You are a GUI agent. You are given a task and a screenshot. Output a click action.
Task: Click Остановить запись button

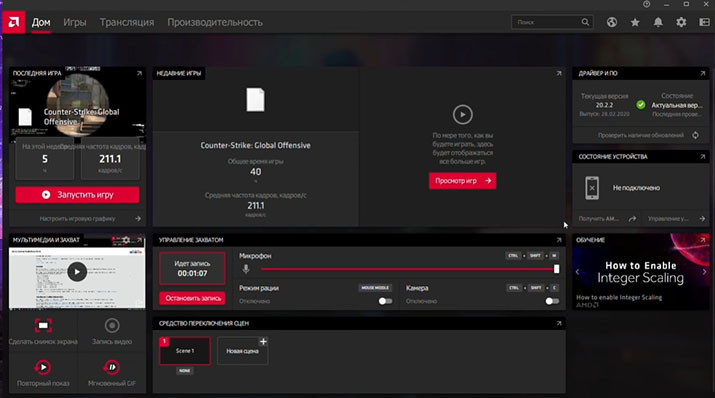point(192,298)
